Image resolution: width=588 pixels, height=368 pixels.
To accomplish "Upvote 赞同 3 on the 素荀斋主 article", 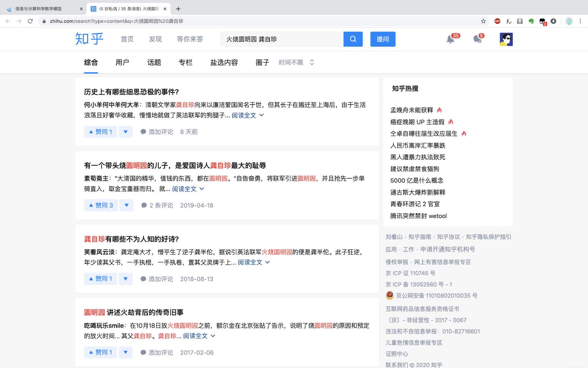I will tap(101, 205).
